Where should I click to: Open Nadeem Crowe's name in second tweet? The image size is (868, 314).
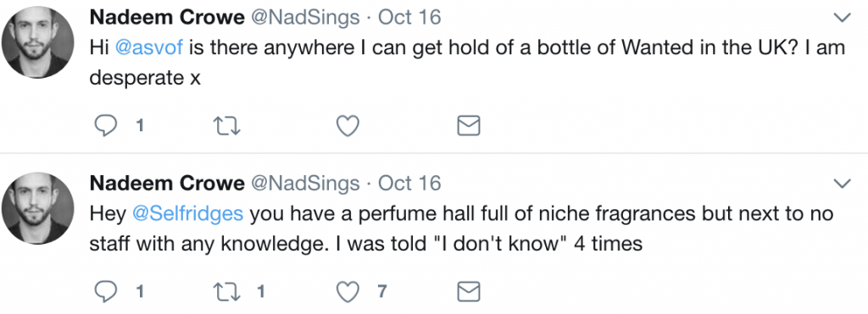[x=167, y=183]
